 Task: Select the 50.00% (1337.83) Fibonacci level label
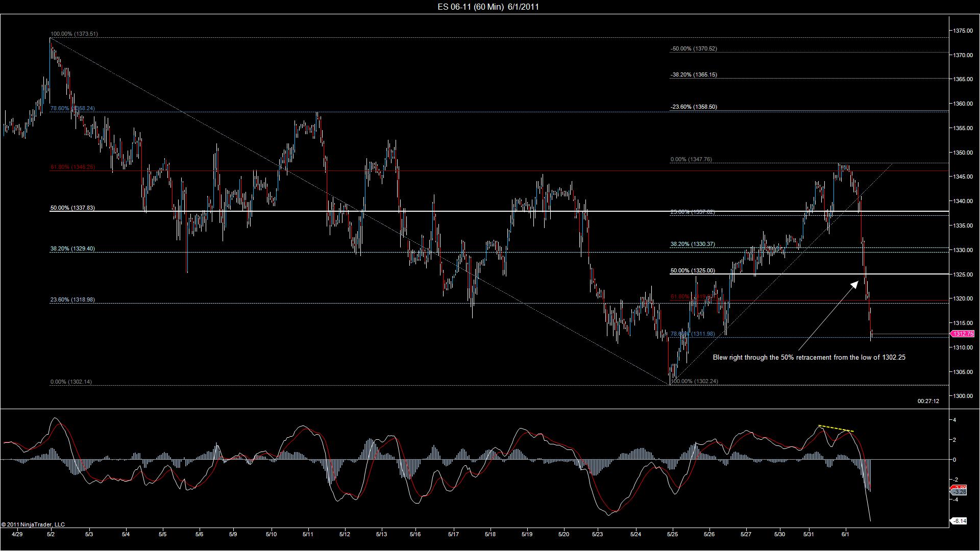[x=72, y=208]
